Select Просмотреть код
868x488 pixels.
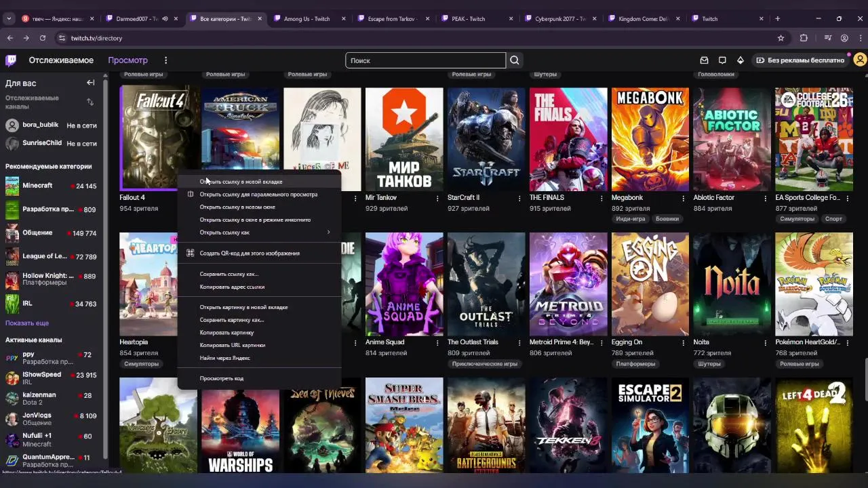coord(259,378)
